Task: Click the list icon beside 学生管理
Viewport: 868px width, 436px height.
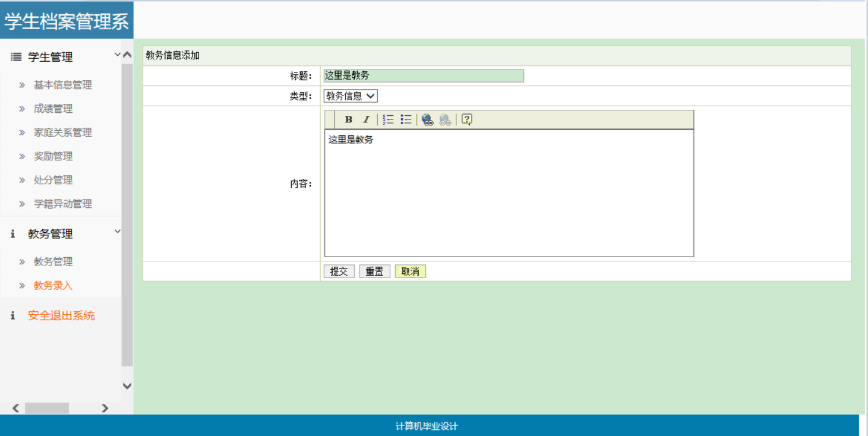Action: coord(16,57)
